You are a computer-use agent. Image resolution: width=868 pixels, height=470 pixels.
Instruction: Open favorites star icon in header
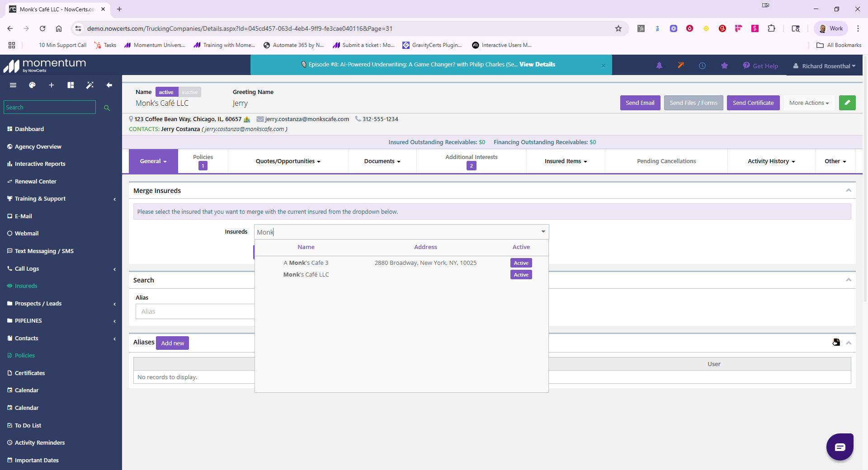tap(724, 66)
